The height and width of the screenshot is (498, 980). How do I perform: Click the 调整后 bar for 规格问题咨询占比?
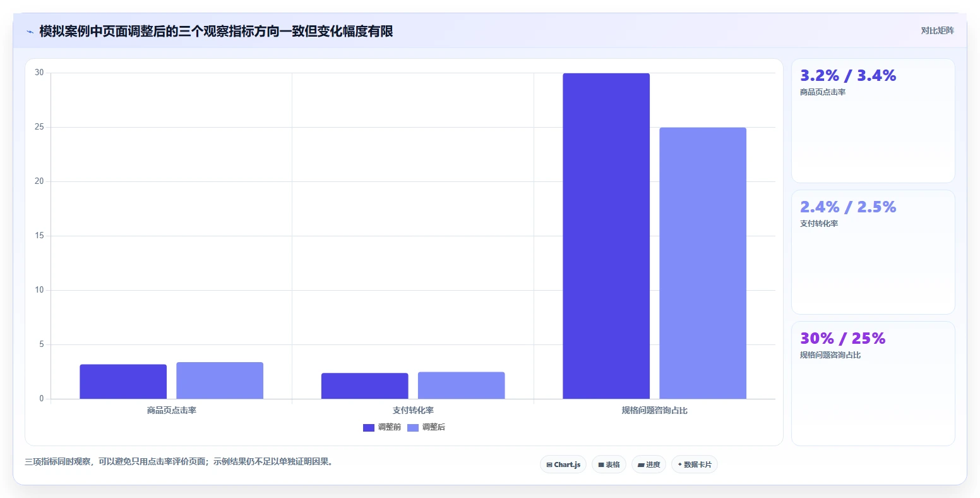tap(703, 263)
